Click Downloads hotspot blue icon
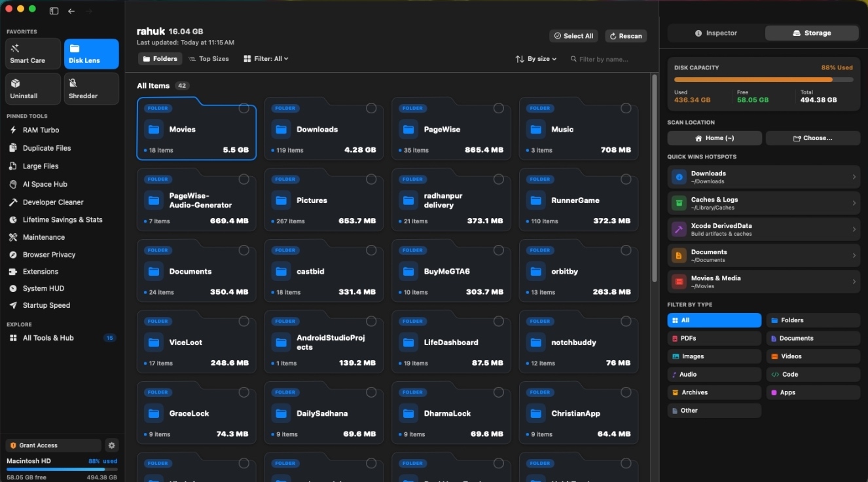The image size is (868, 482). [x=679, y=177]
